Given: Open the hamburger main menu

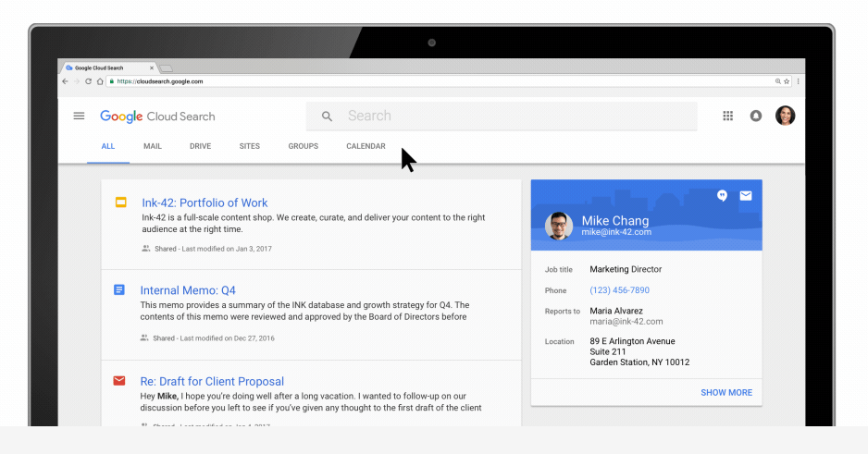Looking at the screenshot, I should [79, 117].
